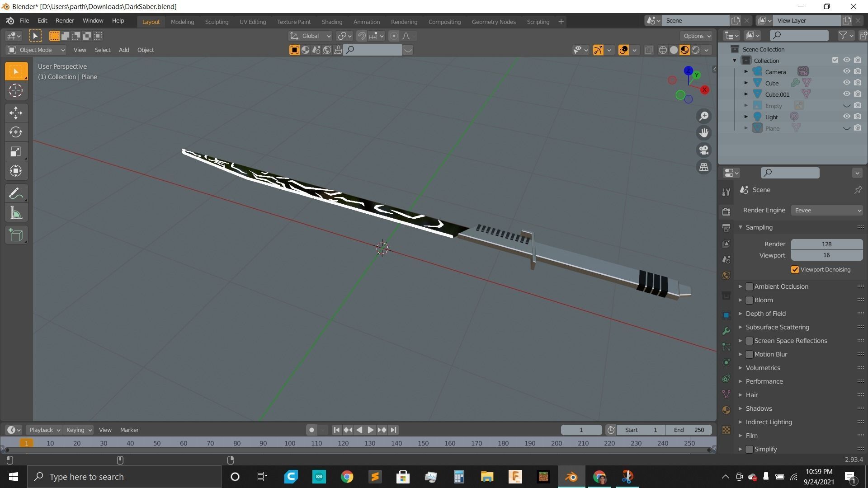868x488 pixels.
Task: Toggle camera view icon
Action: (x=704, y=150)
